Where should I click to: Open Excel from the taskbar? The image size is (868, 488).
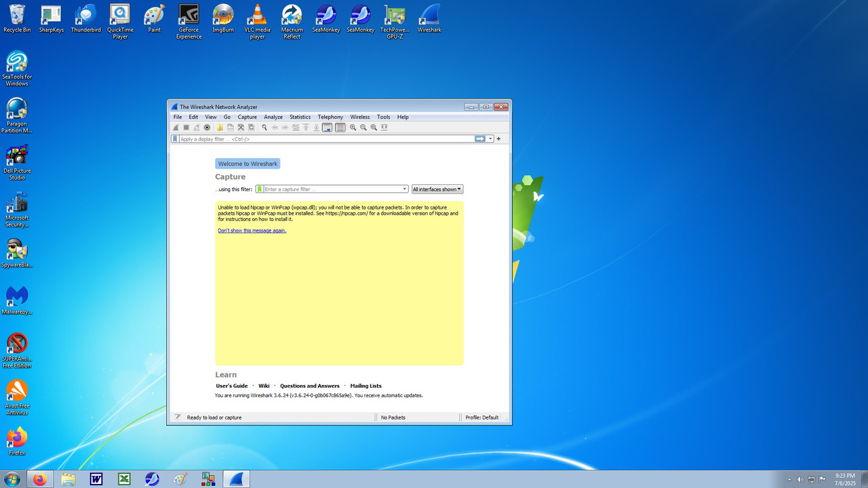coord(124,479)
